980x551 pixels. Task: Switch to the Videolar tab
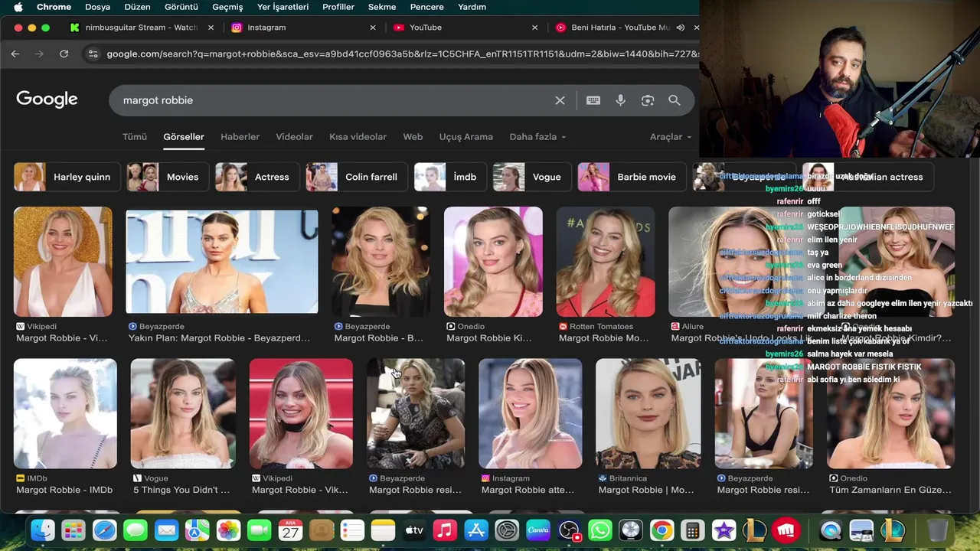[294, 137]
